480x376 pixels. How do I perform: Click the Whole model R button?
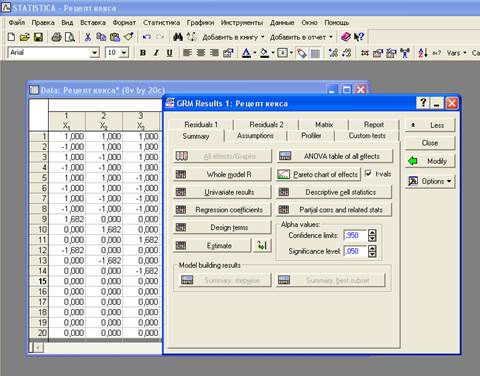pos(222,174)
